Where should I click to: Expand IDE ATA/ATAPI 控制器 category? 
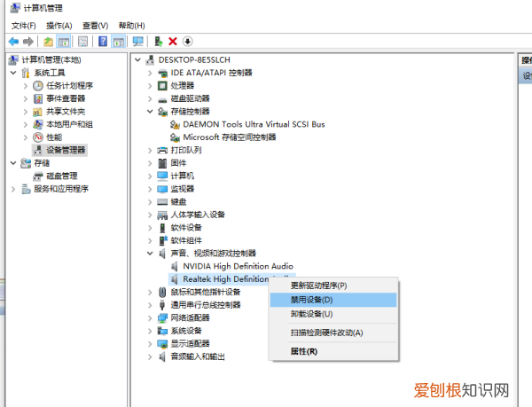150,73
